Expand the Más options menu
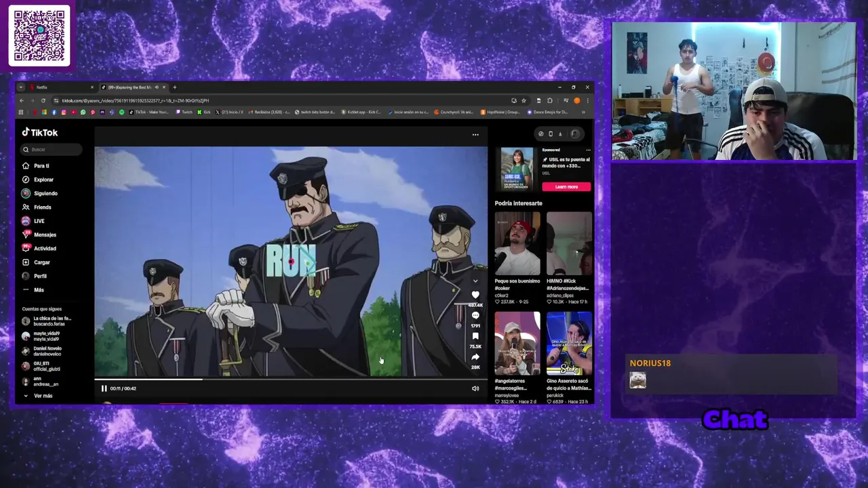This screenshot has width=868, height=488. tap(33, 290)
